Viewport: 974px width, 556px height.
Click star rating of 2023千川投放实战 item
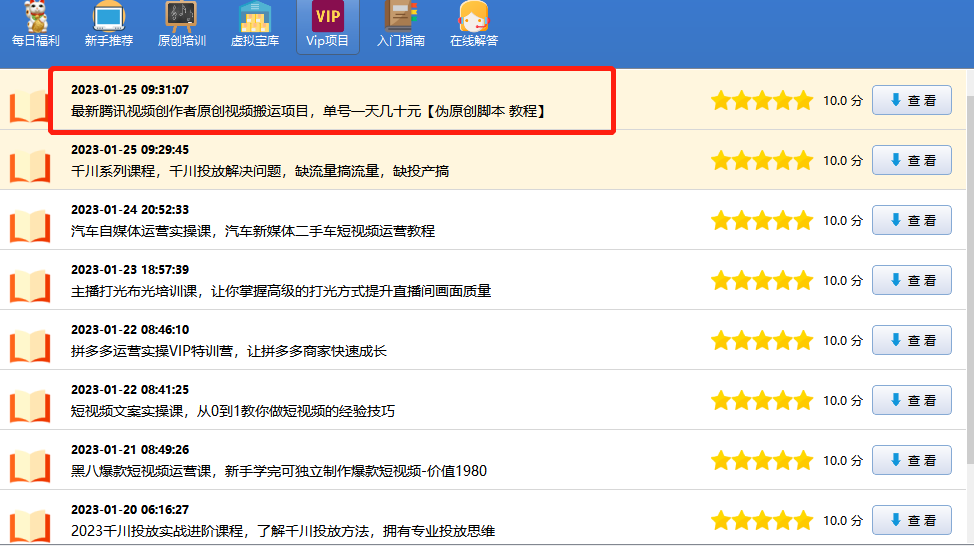[762, 520]
